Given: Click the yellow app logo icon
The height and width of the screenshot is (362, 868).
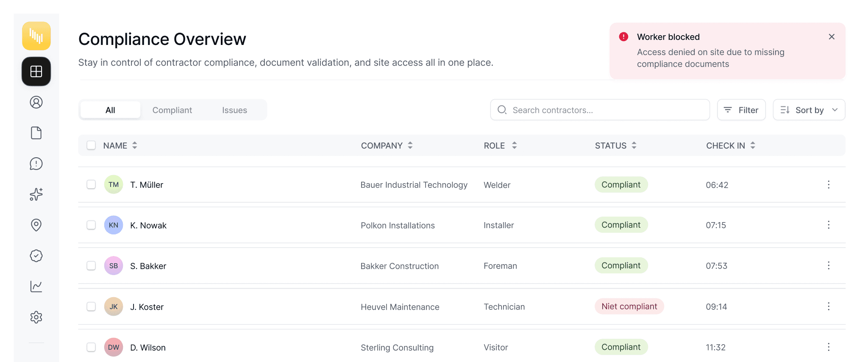Looking at the screenshot, I should coord(36,36).
